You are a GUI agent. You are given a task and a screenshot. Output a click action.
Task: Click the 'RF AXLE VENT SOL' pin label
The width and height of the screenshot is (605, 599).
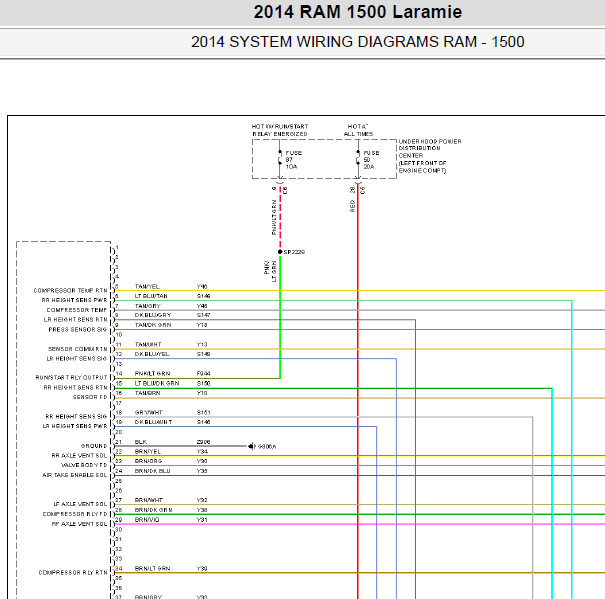coord(79,524)
